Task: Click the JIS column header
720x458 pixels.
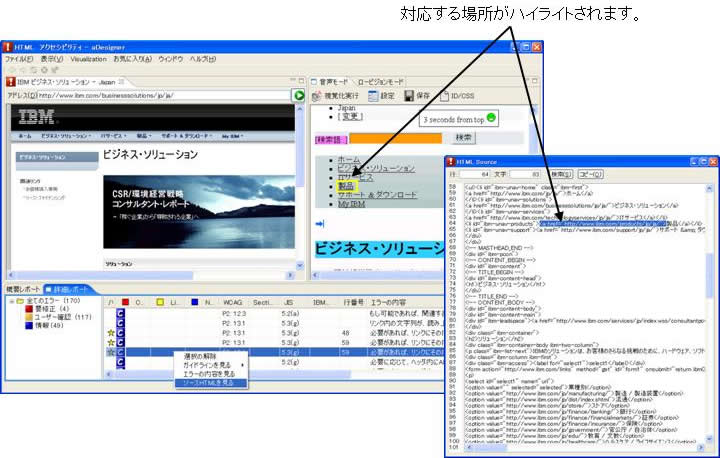Action: tap(288, 302)
